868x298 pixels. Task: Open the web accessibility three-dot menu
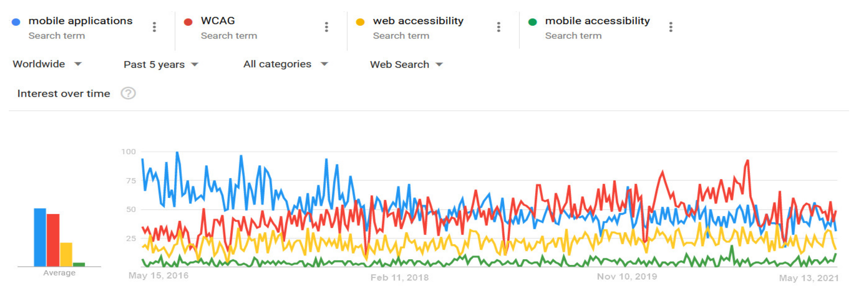tap(499, 27)
